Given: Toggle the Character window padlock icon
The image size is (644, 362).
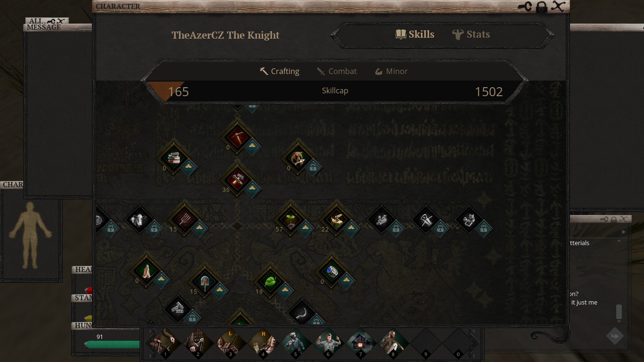Looking at the screenshot, I should click(542, 7).
